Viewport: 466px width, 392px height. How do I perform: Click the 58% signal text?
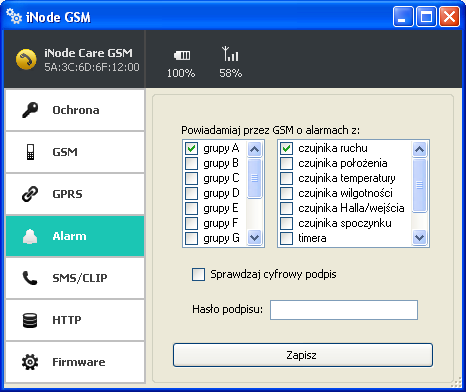(x=231, y=73)
